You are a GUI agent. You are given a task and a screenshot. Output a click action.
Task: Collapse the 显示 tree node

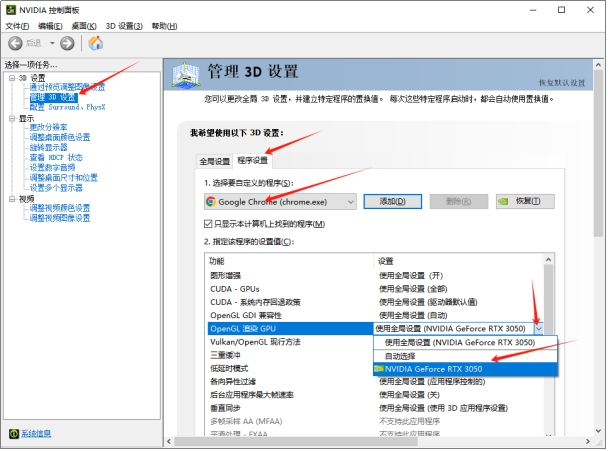[x=12, y=118]
